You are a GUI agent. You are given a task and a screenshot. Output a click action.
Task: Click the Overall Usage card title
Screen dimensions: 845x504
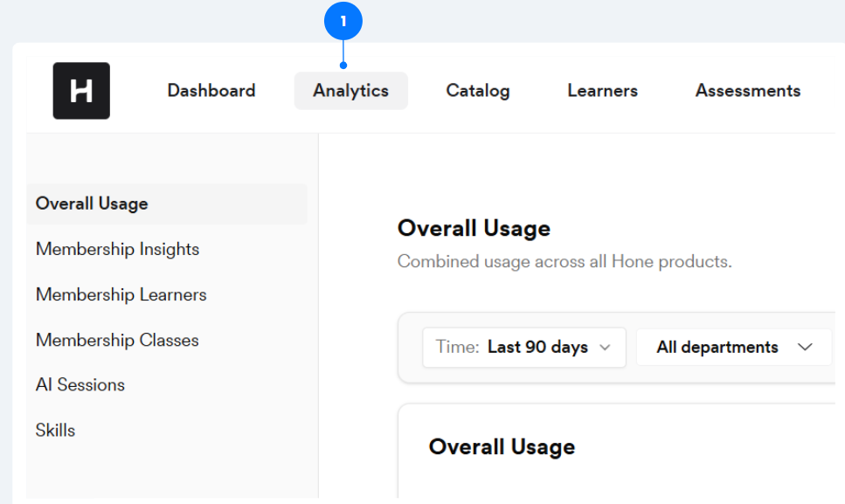502,447
